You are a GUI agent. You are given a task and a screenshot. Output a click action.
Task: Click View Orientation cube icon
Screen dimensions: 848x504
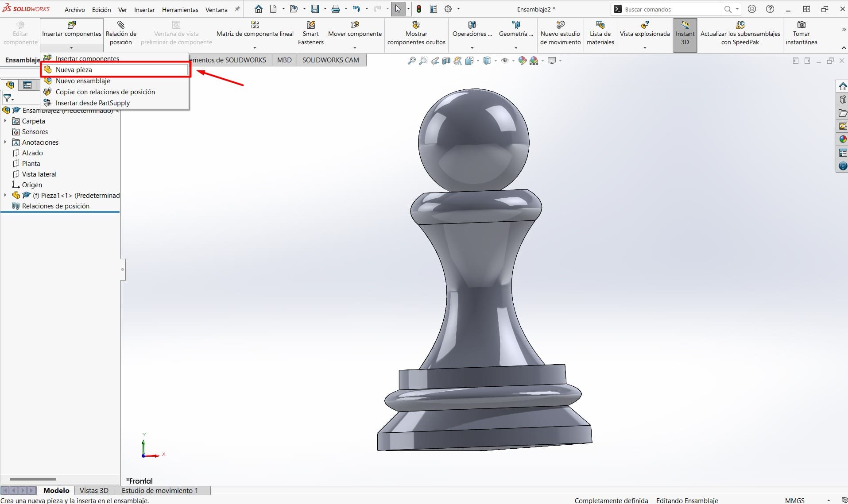469,61
